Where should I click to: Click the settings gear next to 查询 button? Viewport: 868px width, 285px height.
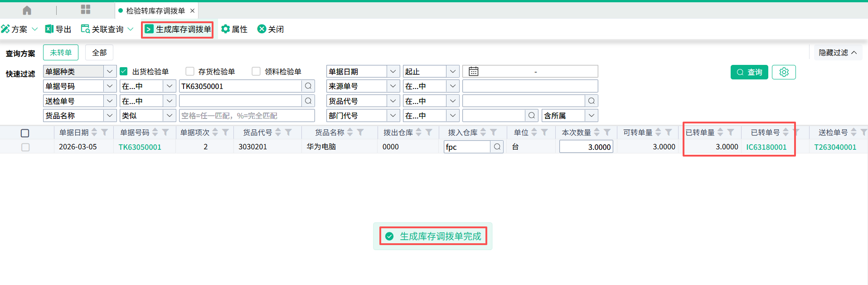(784, 72)
